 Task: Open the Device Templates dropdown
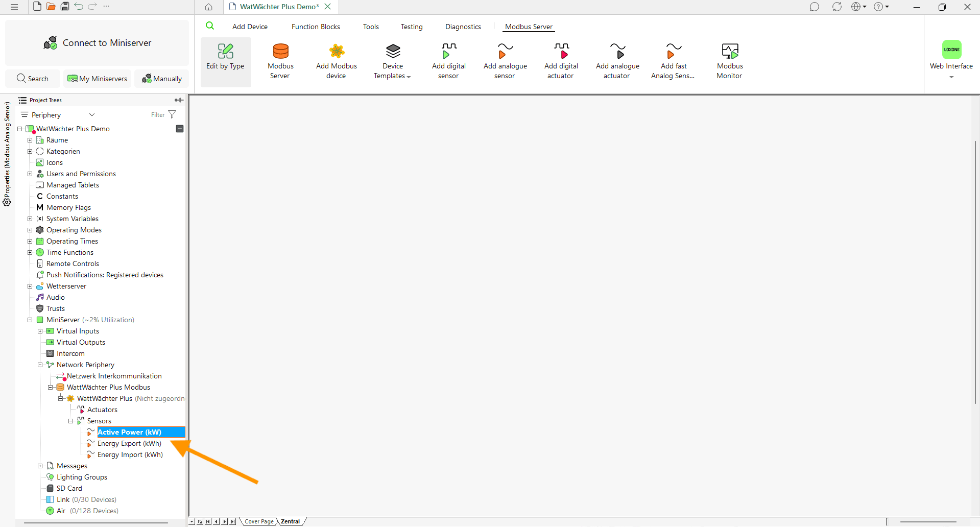(x=393, y=62)
